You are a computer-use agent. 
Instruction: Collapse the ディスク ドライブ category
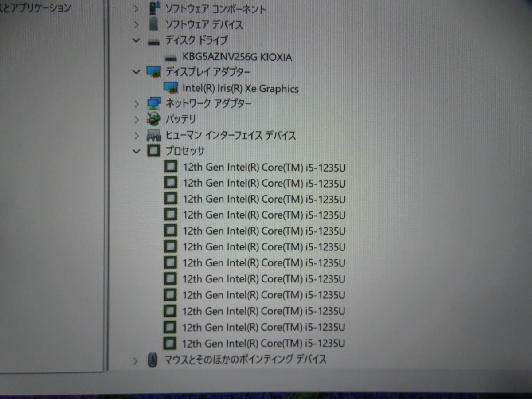136,40
